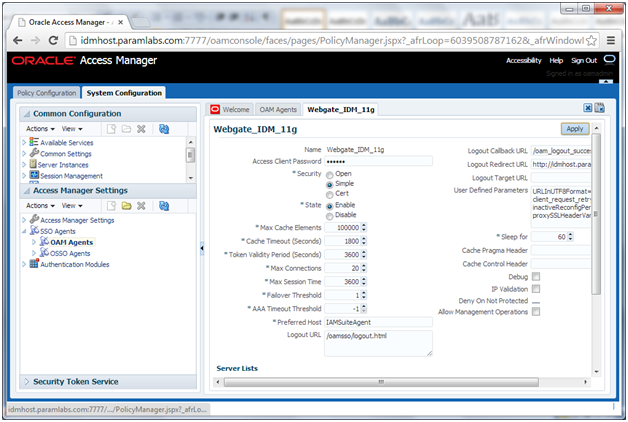Select the System Configuration tab
The height and width of the screenshot is (422, 628).
[124, 93]
